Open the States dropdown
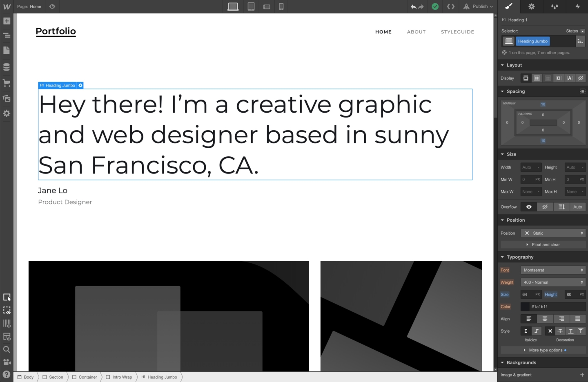 [x=575, y=31]
